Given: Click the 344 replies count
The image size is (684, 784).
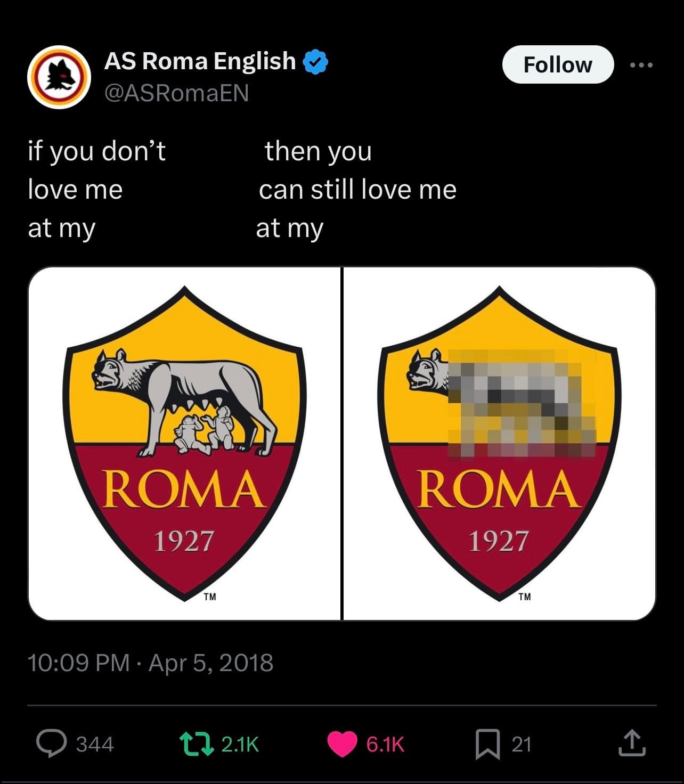Looking at the screenshot, I should tap(95, 744).
